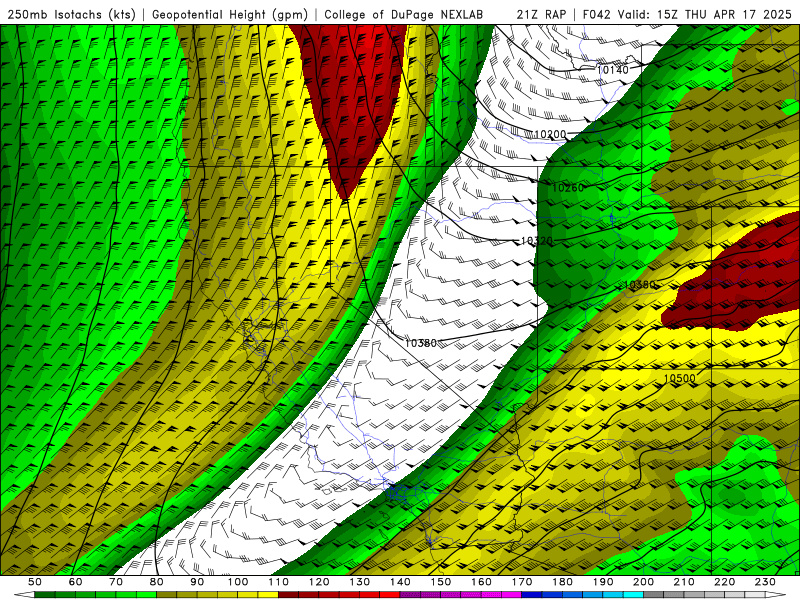Click the 230 value on the color scale

click(765, 582)
